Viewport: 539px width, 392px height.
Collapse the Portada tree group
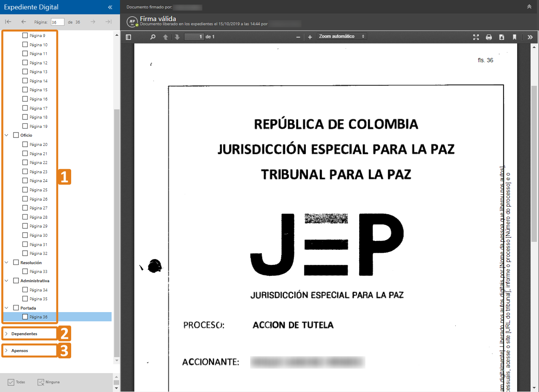coord(6,308)
